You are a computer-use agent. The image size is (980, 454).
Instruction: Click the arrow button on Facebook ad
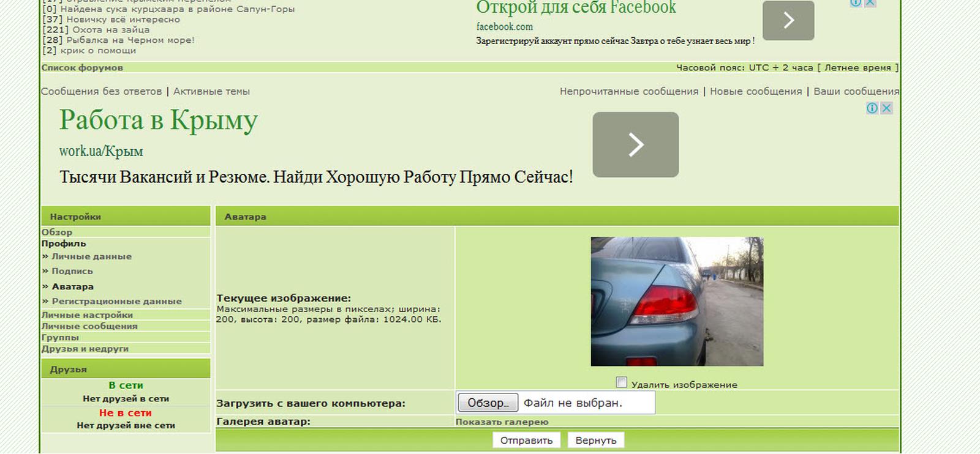(788, 21)
